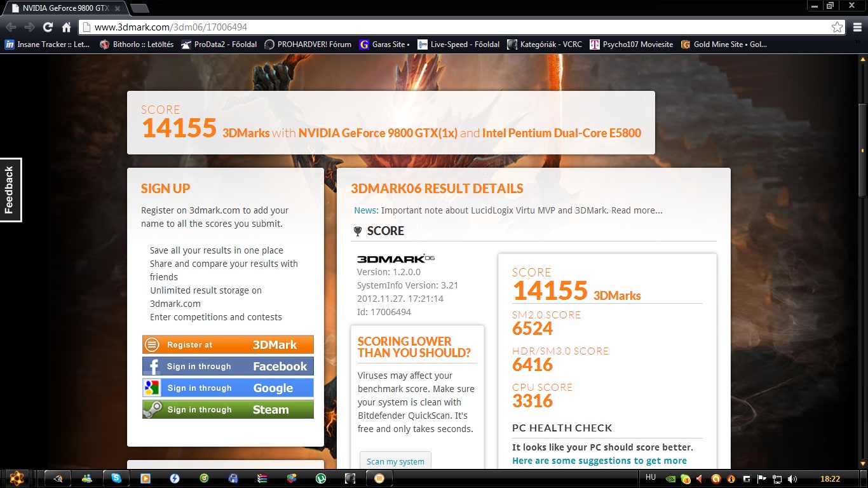
Task: Click the trophy icon beside SCORE heading
Action: 358,231
